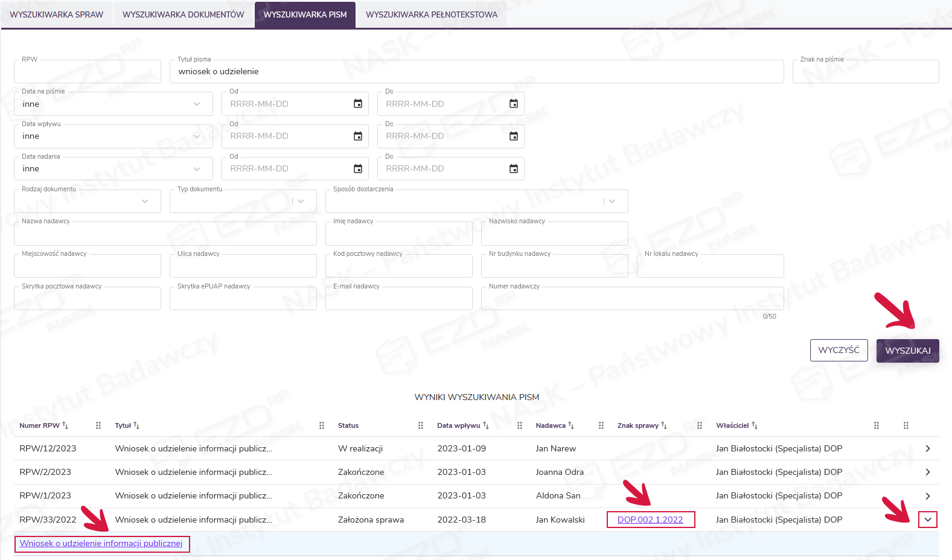Open Wniosek o udzielenie informacji publicznej link
This screenshot has width=952, height=560.
[x=101, y=544]
